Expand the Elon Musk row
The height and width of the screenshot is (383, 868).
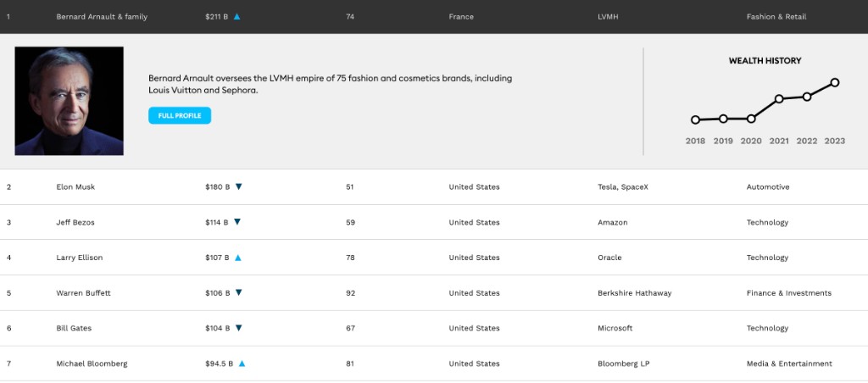tap(74, 187)
